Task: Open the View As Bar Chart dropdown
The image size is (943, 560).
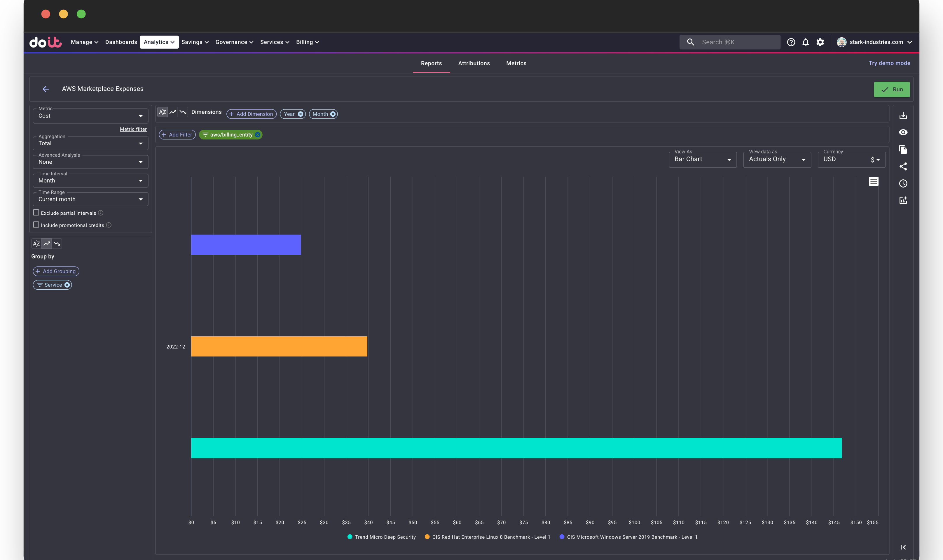Action: pos(703,159)
